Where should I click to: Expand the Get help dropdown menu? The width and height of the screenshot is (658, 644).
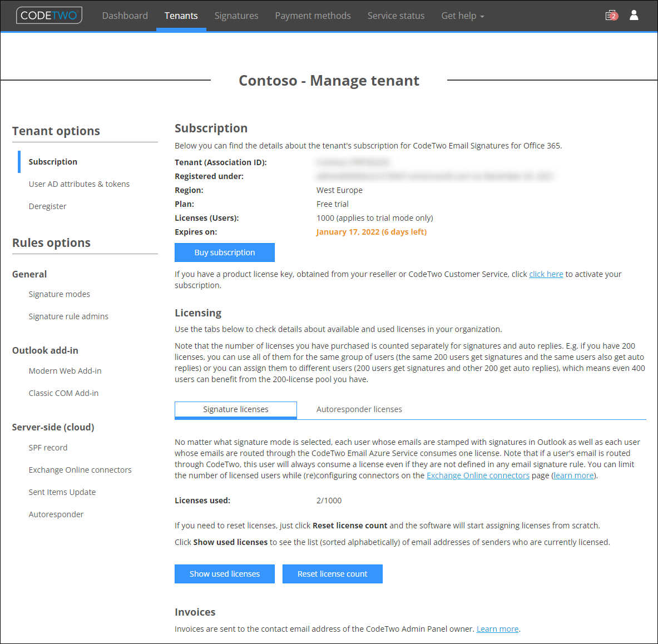pos(462,16)
